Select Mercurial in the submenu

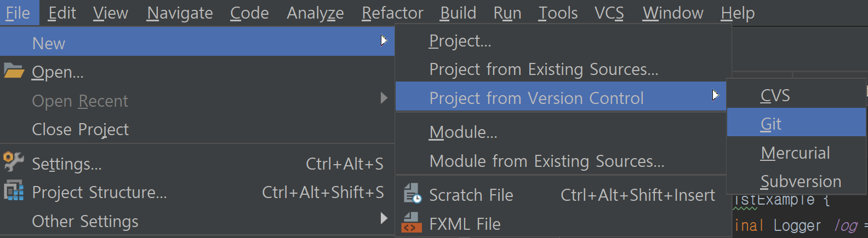coord(795,153)
